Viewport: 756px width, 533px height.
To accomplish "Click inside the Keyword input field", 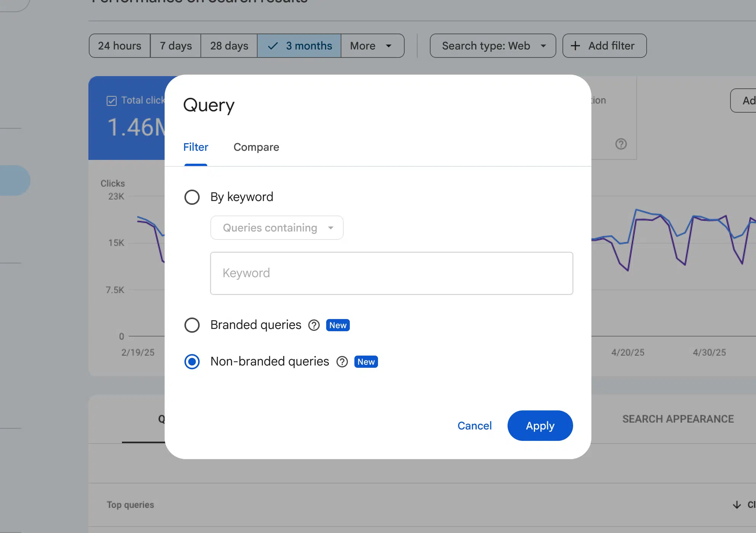I will click(391, 273).
